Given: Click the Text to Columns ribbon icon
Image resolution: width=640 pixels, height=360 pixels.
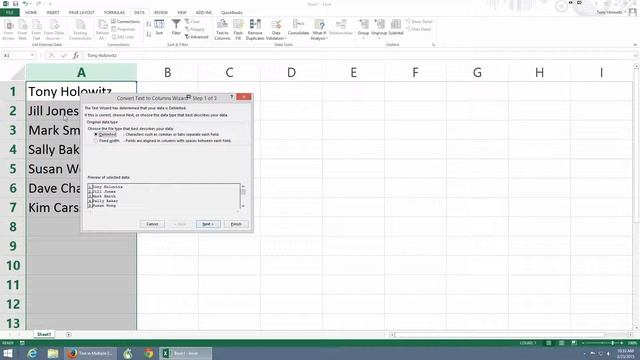Looking at the screenshot, I should pos(222,29).
